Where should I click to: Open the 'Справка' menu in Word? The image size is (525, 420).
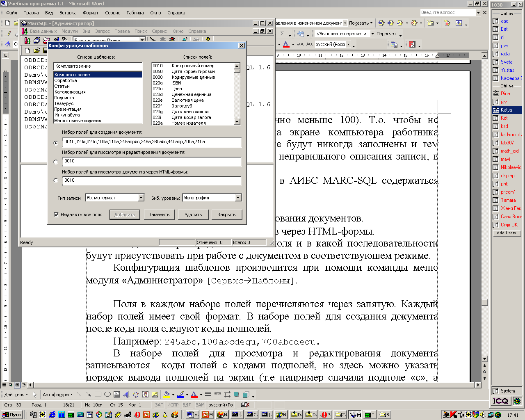coord(176,13)
